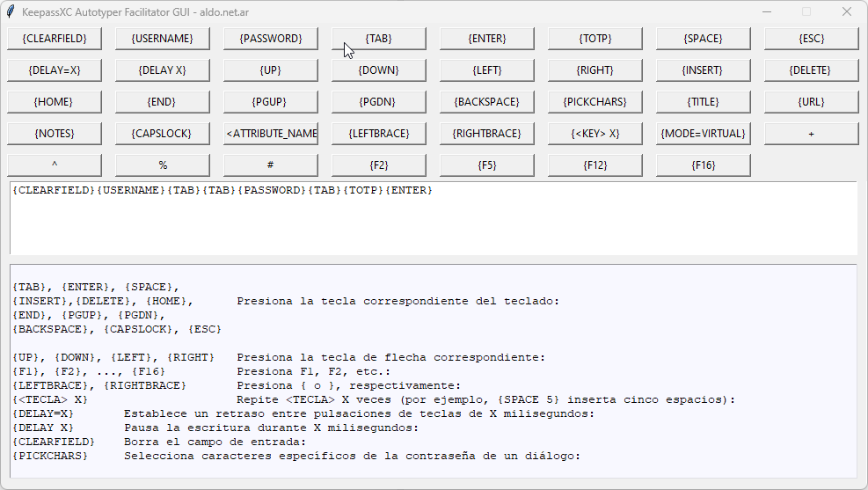Add the {PGUP} keystroke

[271, 102]
